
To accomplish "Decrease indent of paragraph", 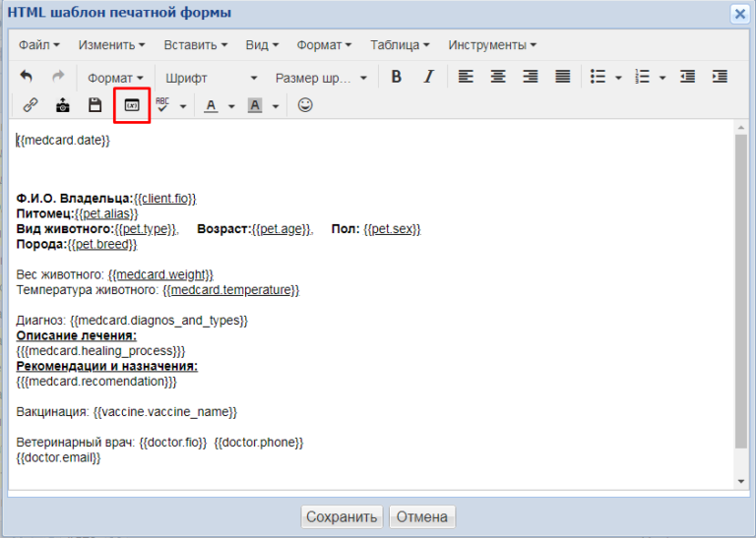I will click(688, 77).
